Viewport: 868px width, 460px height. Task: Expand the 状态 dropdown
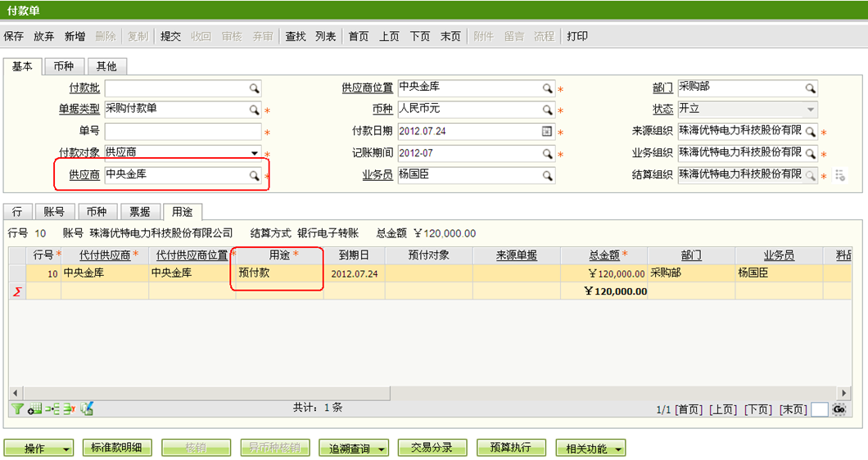811,110
